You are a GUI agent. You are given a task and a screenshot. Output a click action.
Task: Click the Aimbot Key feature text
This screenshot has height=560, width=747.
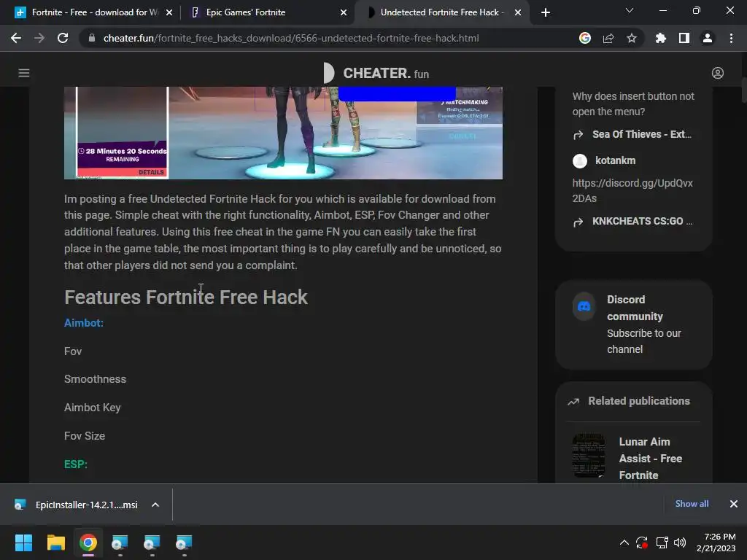[x=93, y=408]
